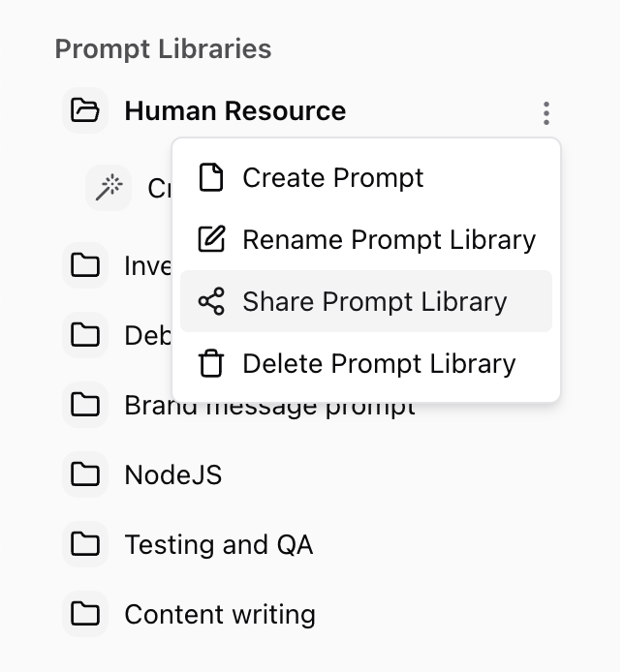Click the document icon next to Create Prompt
This screenshot has width=624, height=672.
[210, 178]
